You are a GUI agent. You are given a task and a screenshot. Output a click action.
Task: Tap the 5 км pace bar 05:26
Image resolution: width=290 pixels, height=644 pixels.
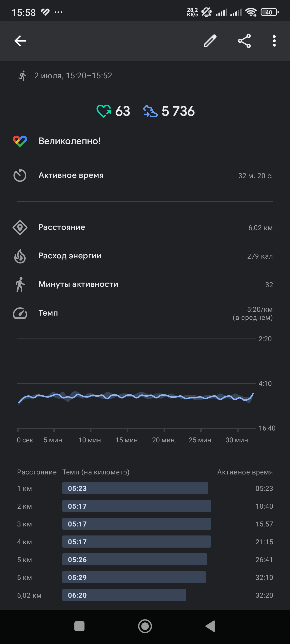[135, 559]
